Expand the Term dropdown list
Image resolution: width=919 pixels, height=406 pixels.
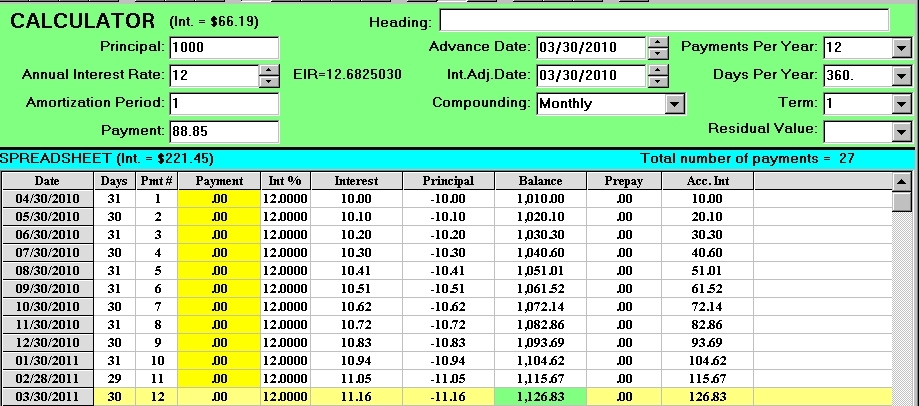pos(901,104)
